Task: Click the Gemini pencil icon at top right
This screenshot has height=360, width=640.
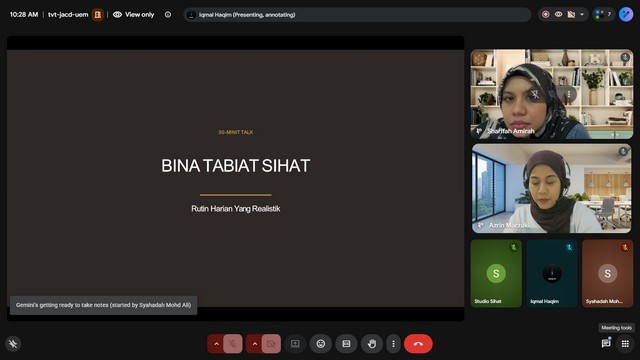Action: [626, 14]
